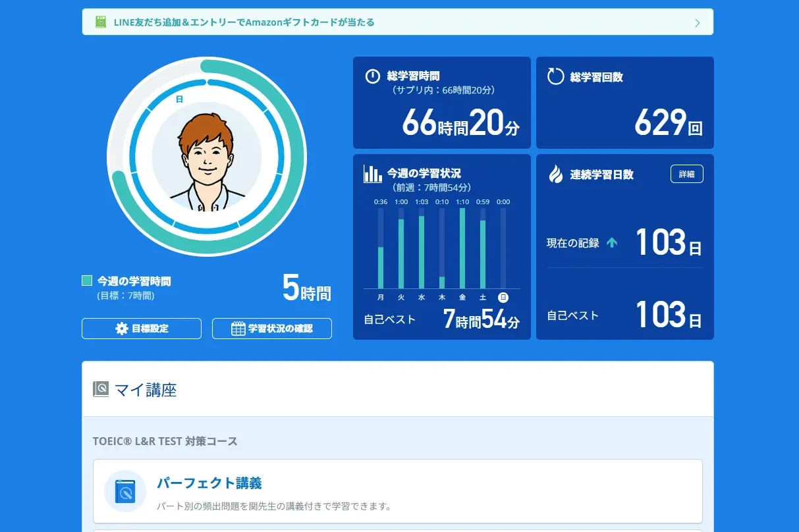Click the calendar icon in 学習状況の確認
799x532 pixels.
[x=238, y=329]
